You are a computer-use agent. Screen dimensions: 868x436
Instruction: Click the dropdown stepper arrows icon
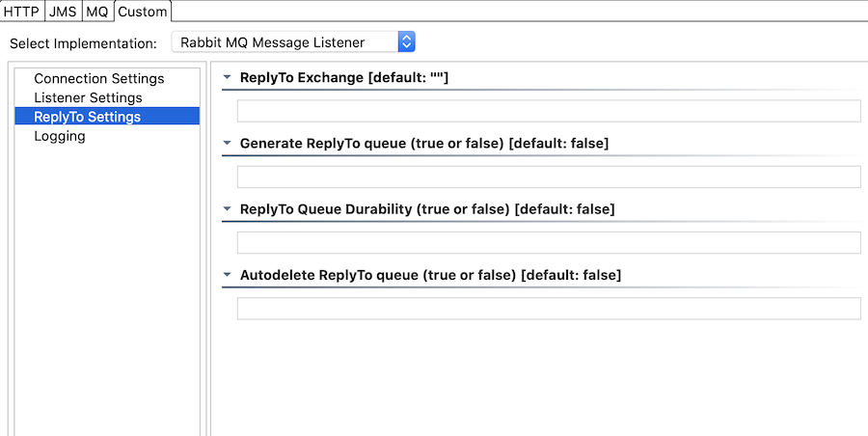[406, 42]
